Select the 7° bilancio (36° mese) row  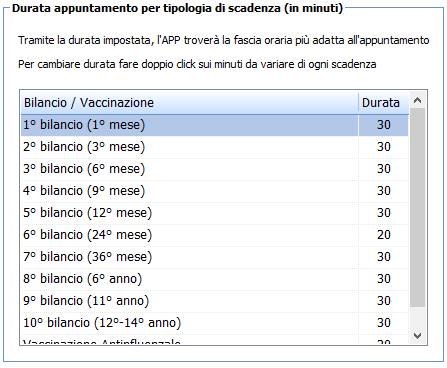click(x=215, y=257)
